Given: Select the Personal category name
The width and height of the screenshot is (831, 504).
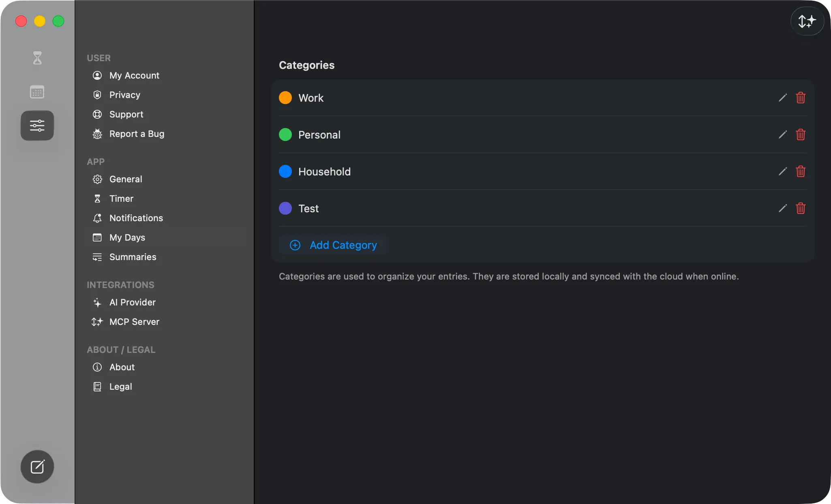Looking at the screenshot, I should coord(319,135).
